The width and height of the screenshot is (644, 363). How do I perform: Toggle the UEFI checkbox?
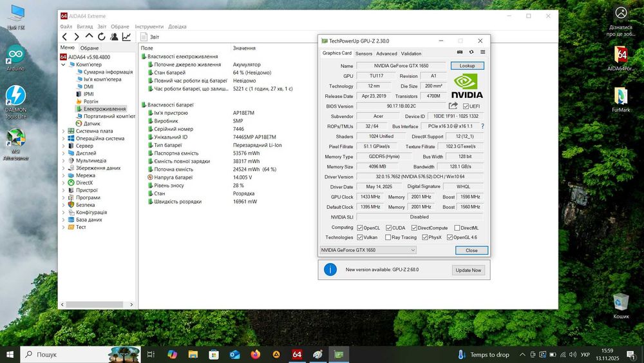466,106
